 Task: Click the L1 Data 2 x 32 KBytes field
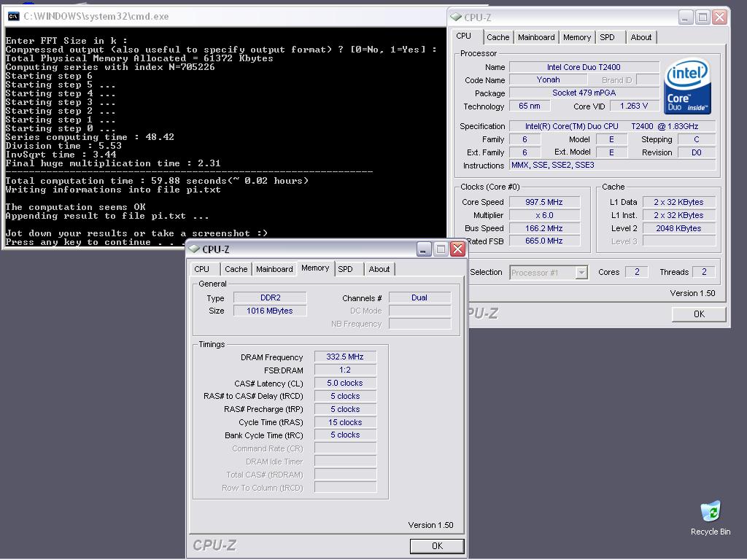pos(679,202)
